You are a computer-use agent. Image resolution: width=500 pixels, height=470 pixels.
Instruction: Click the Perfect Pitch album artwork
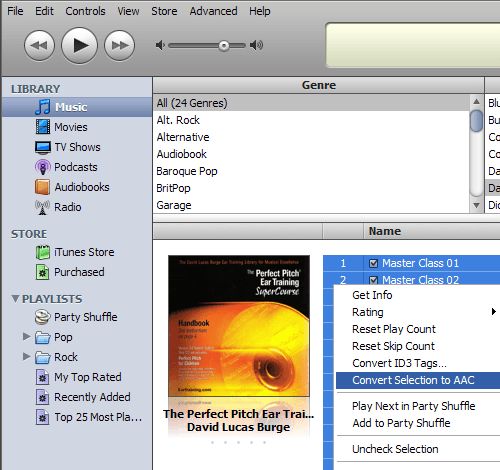[x=239, y=326]
